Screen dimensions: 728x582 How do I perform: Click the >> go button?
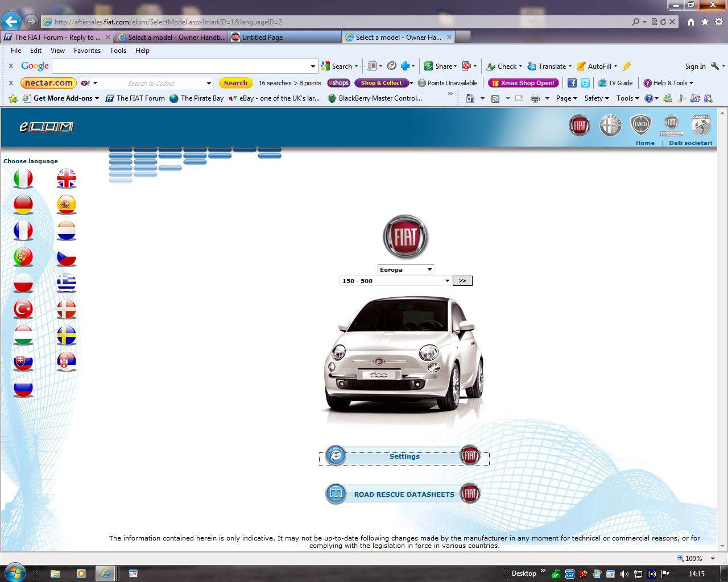[x=462, y=281]
